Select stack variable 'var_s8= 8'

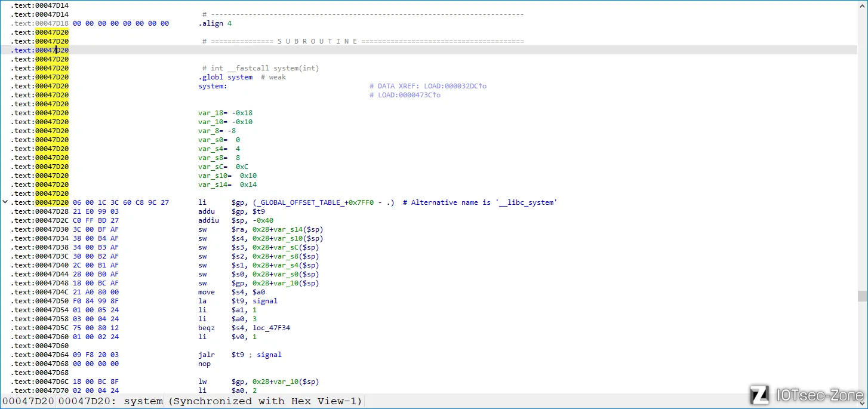pyautogui.click(x=220, y=158)
